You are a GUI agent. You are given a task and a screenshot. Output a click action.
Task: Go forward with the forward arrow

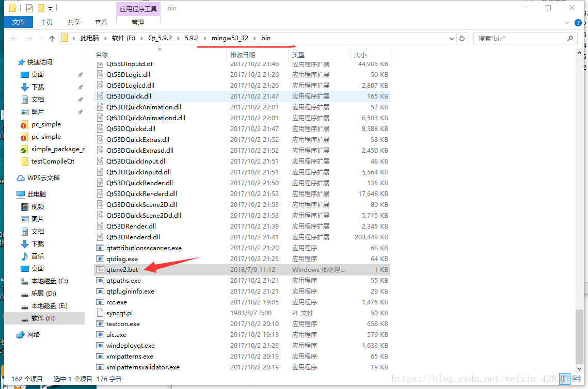29,38
